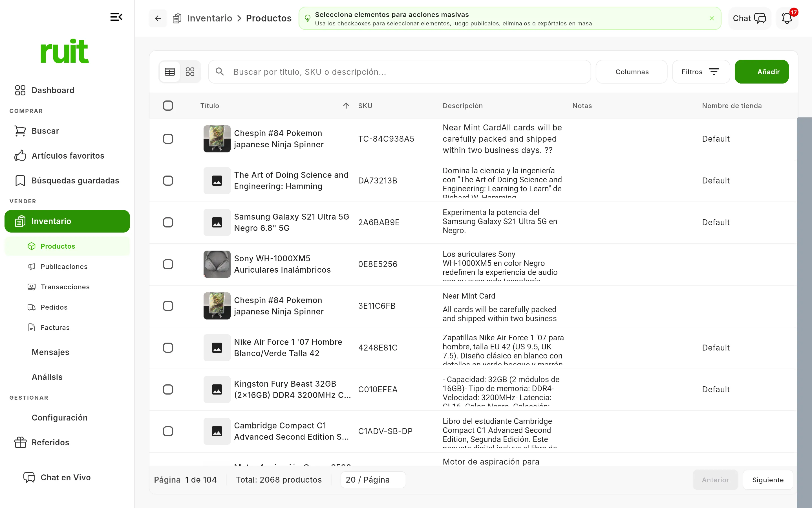Open Buscar shopping cart item
The width and height of the screenshot is (812, 508).
point(67,131)
